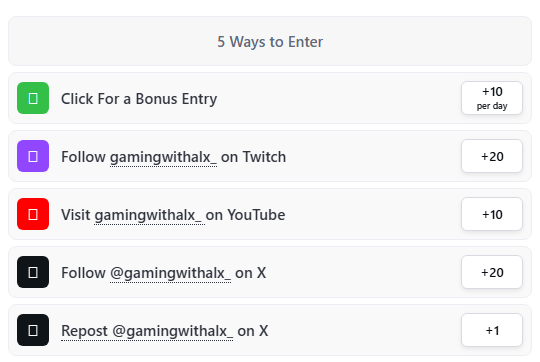
Task: Select the +20 badge for Twitch follow
Action: (492, 156)
